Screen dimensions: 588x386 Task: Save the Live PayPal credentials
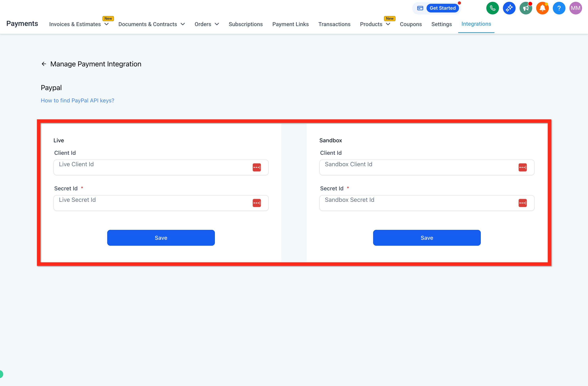click(x=161, y=238)
